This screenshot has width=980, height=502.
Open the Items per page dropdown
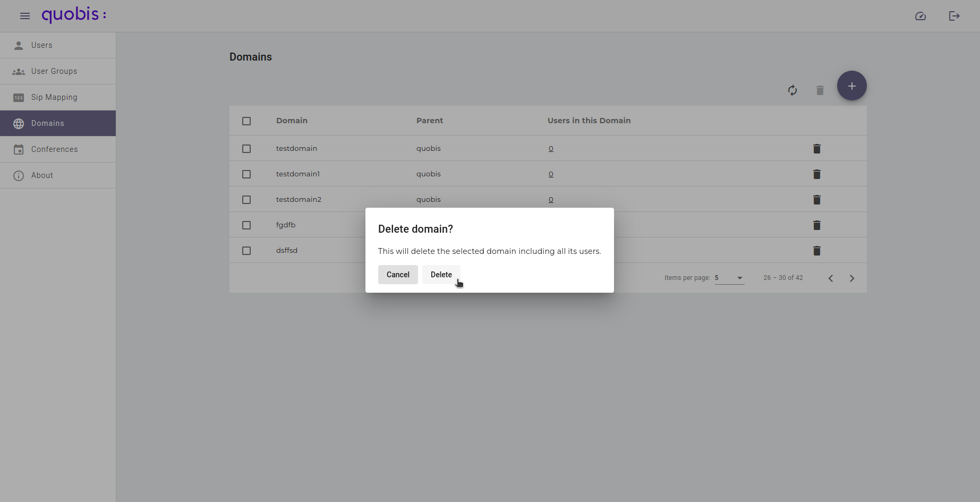[729, 278]
